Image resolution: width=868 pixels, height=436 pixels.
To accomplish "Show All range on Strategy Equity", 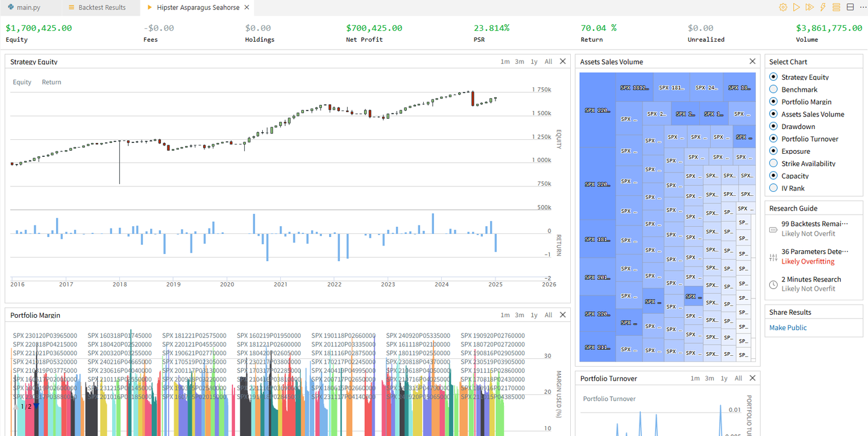I will (549, 62).
